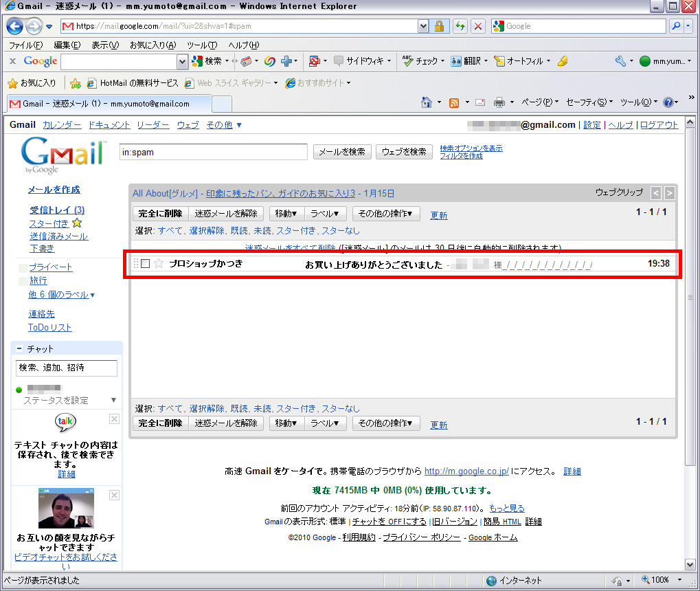
Task: Open the ステータスを設定 chat status dropdown
Action: [x=113, y=400]
